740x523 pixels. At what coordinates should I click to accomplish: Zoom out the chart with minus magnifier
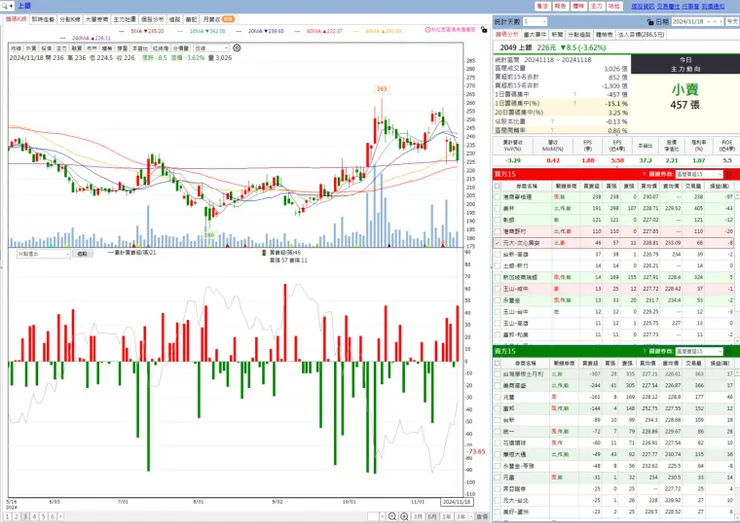392,517
